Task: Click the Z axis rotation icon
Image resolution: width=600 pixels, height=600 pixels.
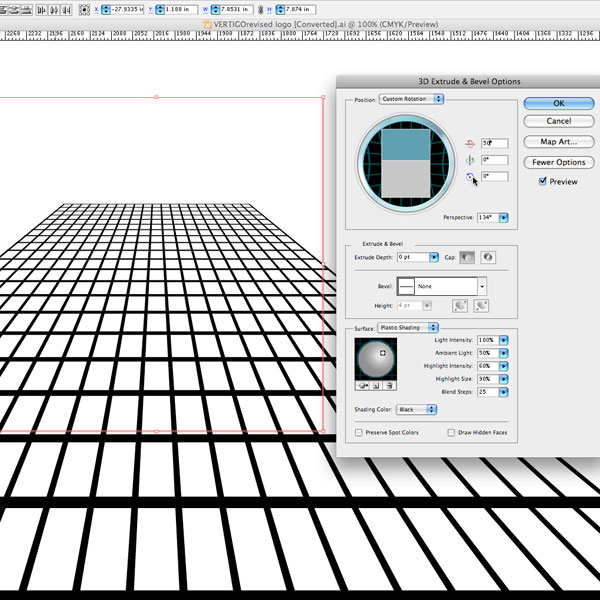Action: pos(470,177)
